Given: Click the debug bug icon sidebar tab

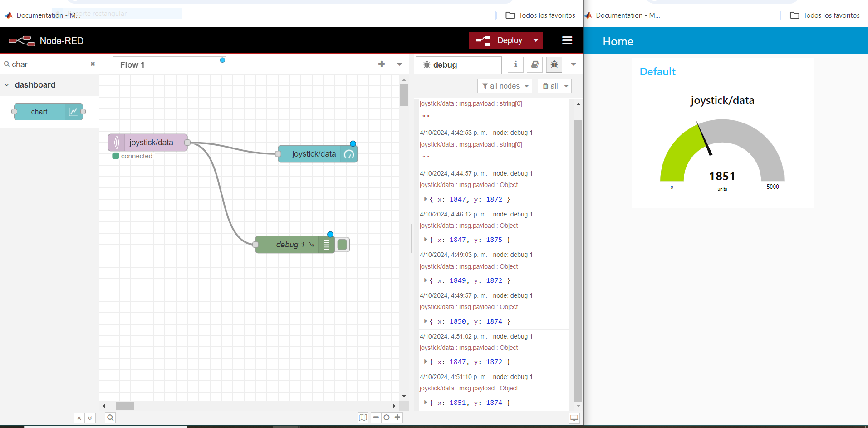Looking at the screenshot, I should 554,64.
